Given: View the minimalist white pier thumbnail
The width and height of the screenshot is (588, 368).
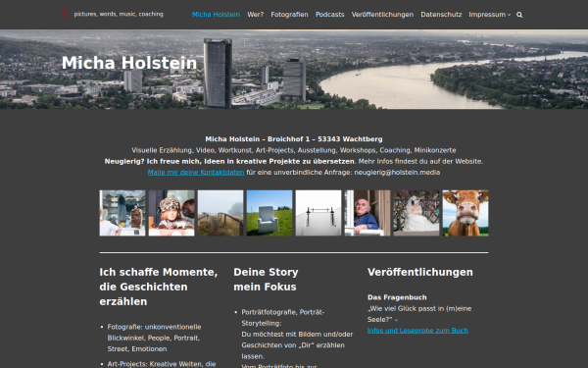Looking at the screenshot, I should (318, 213).
